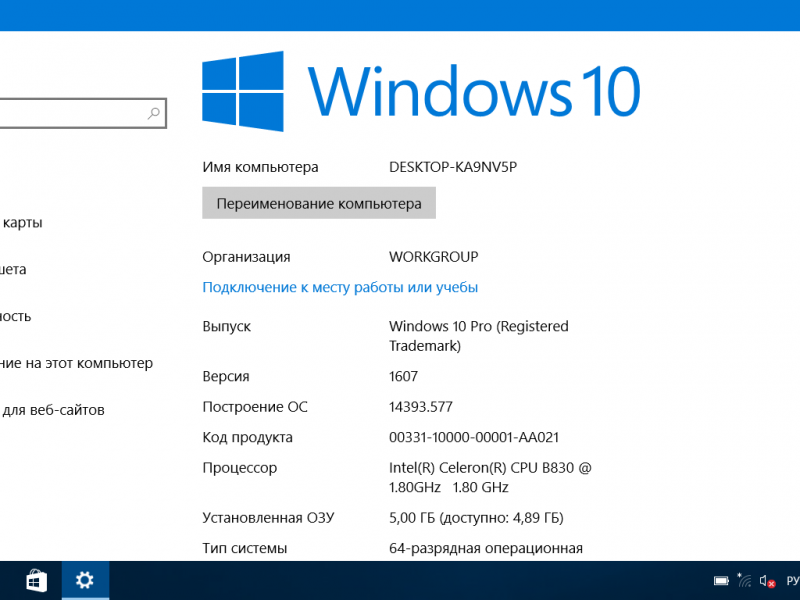Screen dimensions: 800x600
Task: Click the muted volume tray icon
Action: (x=767, y=581)
